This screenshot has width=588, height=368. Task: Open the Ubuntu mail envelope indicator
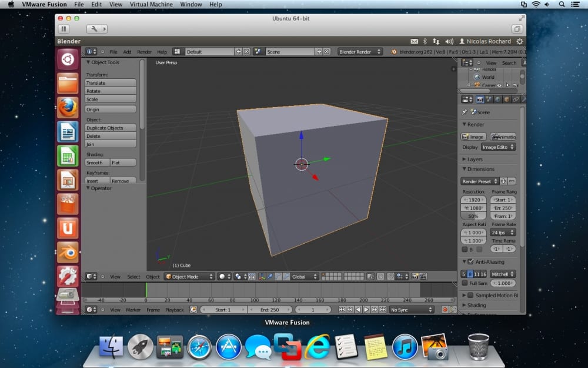coord(414,41)
